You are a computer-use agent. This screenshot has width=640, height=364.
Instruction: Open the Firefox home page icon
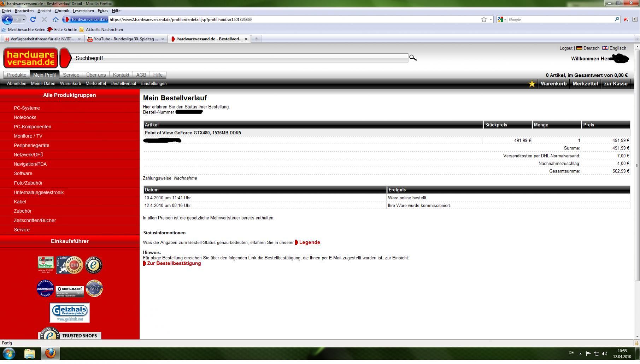pos(55,19)
